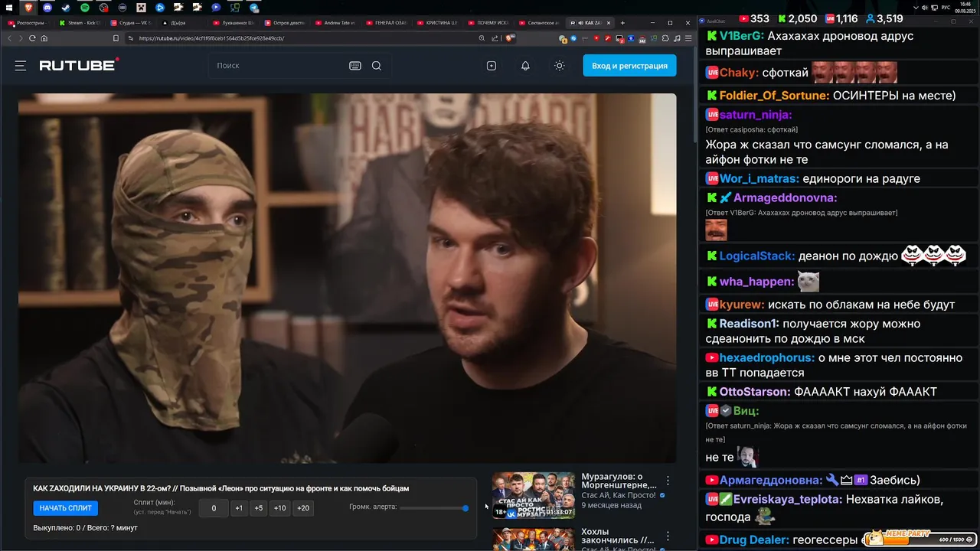The image size is (980, 551).
Task: Open a new browser tab
Action: click(x=622, y=23)
